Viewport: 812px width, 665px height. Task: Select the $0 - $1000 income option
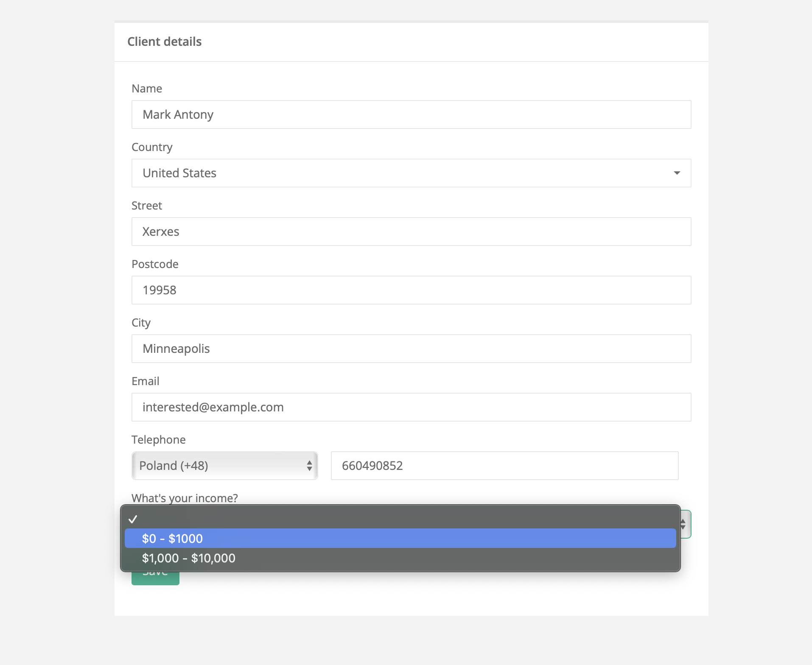[x=400, y=539]
